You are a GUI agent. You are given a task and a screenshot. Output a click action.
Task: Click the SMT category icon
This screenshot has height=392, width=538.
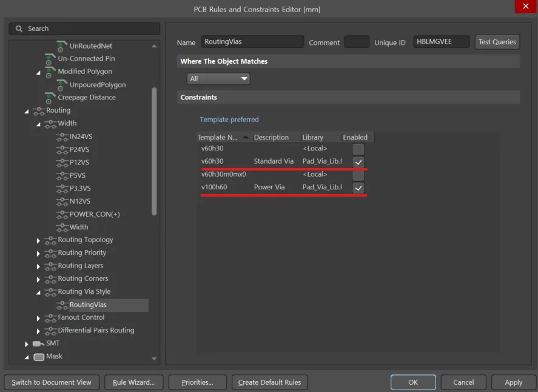coord(38,343)
